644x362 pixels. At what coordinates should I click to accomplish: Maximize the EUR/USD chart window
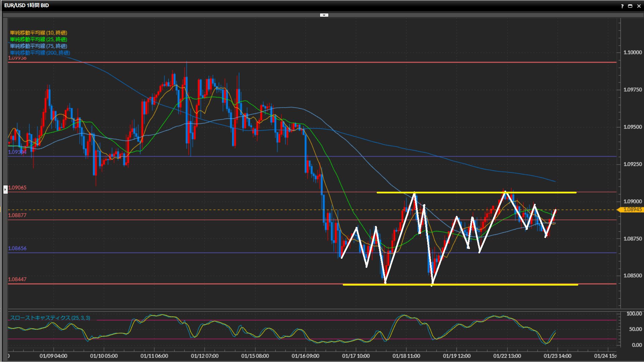click(630, 6)
